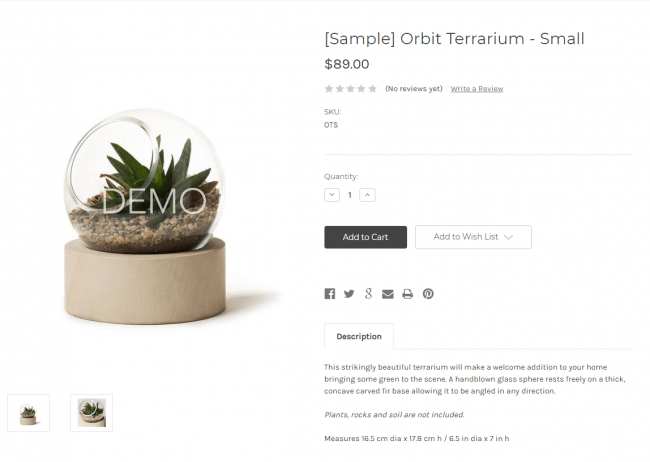Decrease quantity with down arrow
This screenshot has width=650, height=462.
point(332,195)
